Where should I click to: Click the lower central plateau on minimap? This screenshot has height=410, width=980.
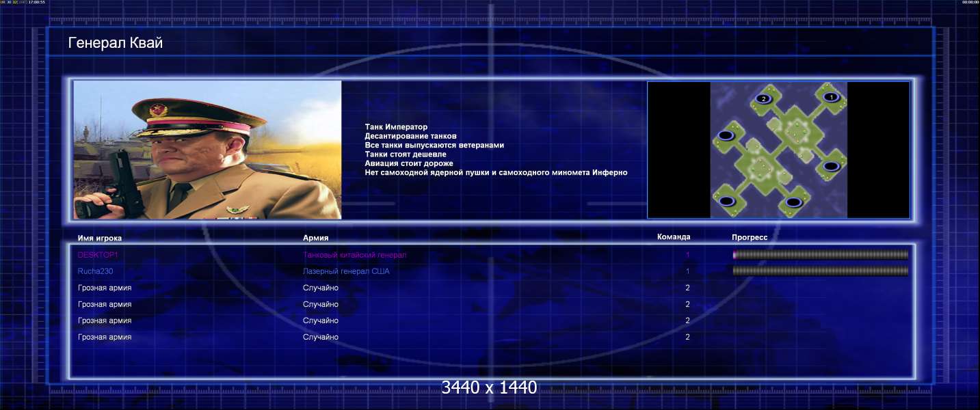pyautogui.click(x=759, y=167)
